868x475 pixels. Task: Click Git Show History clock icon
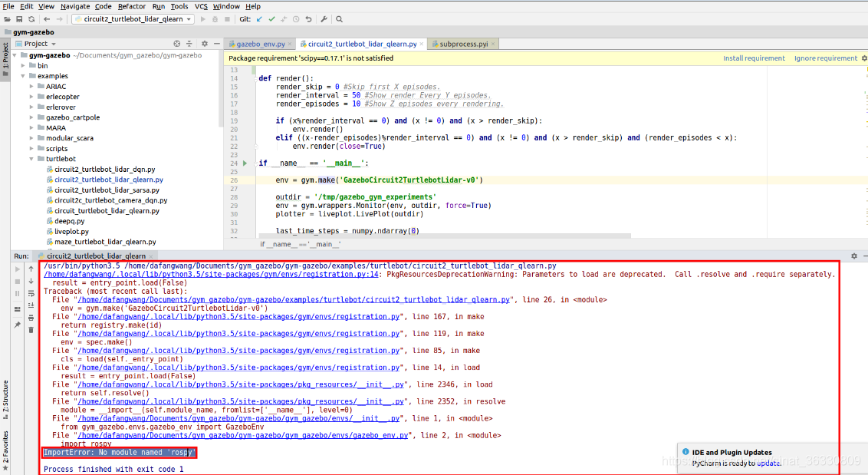pyautogui.click(x=296, y=19)
